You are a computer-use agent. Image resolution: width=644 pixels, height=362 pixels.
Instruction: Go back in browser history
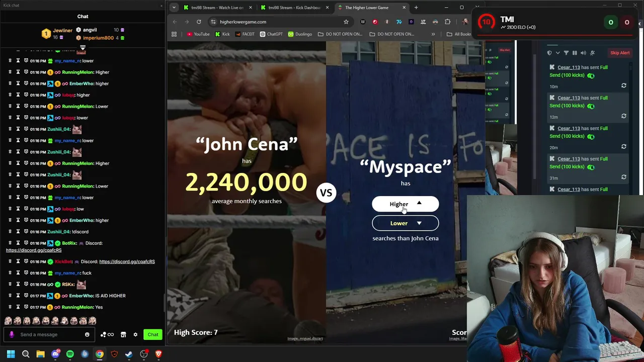click(x=175, y=22)
